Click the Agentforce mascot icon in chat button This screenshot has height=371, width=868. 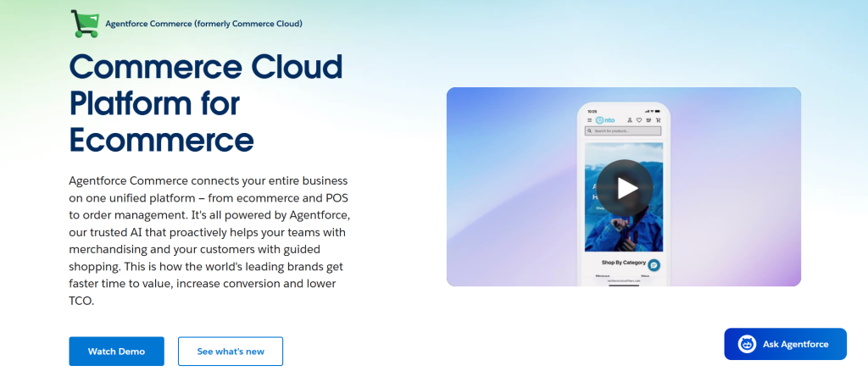click(748, 344)
